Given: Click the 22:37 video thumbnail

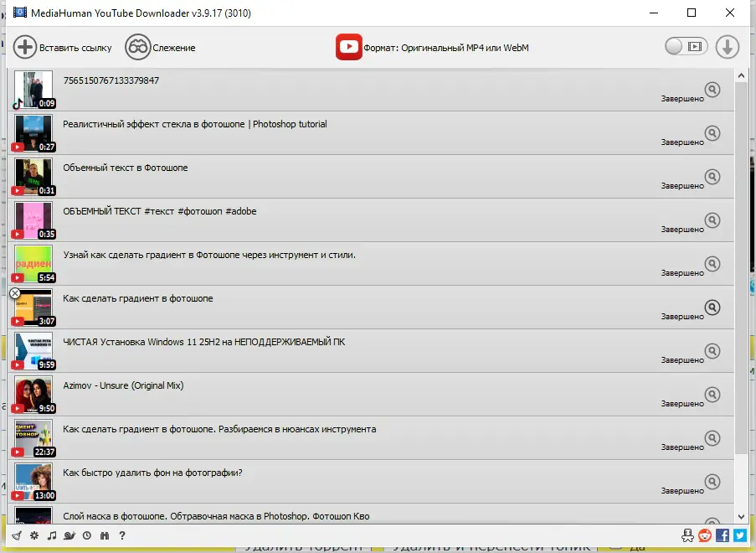Looking at the screenshot, I should pos(33,438).
